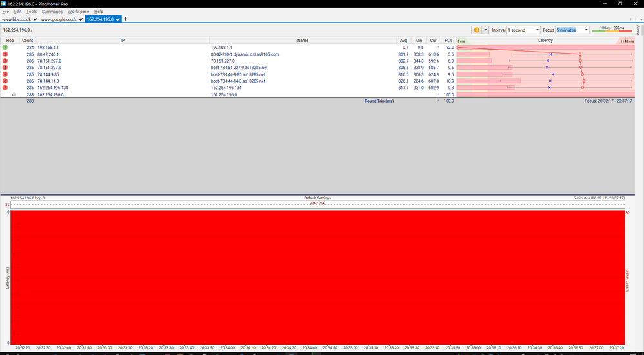Open the Tools menu
This screenshot has width=644, height=355.
pos(32,12)
